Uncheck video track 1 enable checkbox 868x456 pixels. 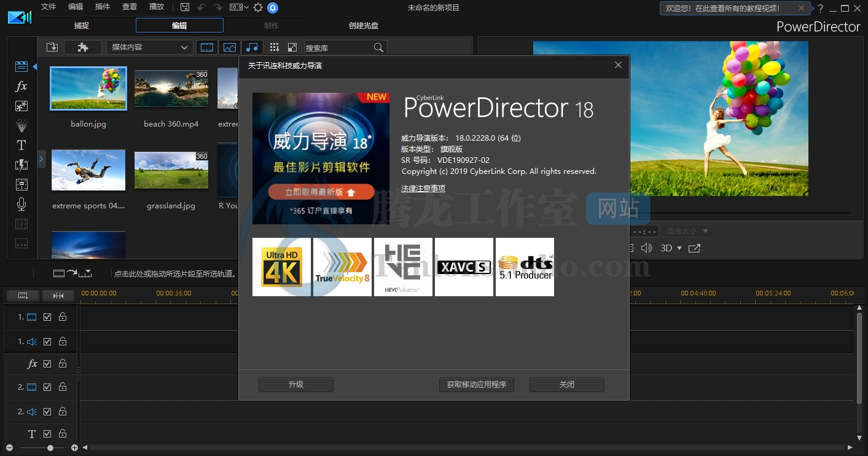pos(47,317)
